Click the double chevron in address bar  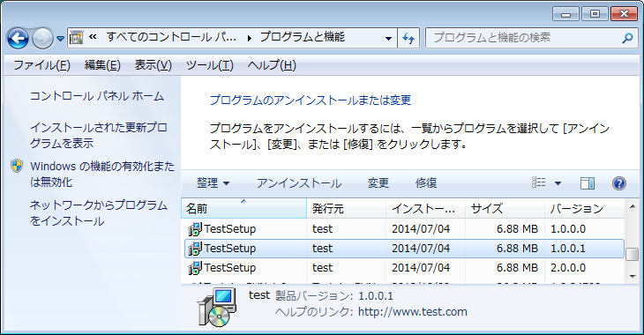(x=93, y=37)
